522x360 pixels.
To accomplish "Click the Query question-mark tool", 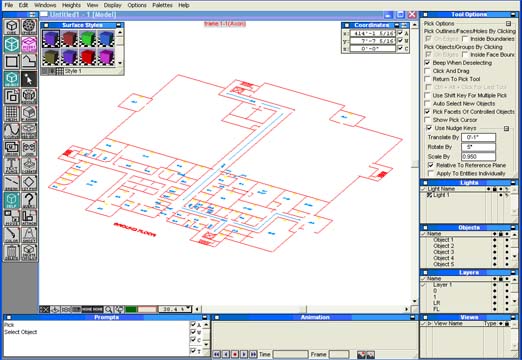I will (29, 200).
